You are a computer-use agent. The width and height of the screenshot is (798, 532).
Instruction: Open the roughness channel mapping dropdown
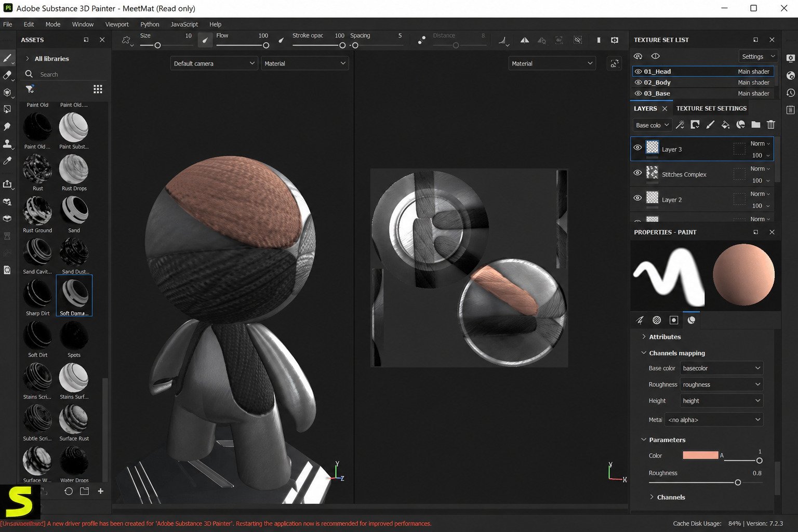722,384
